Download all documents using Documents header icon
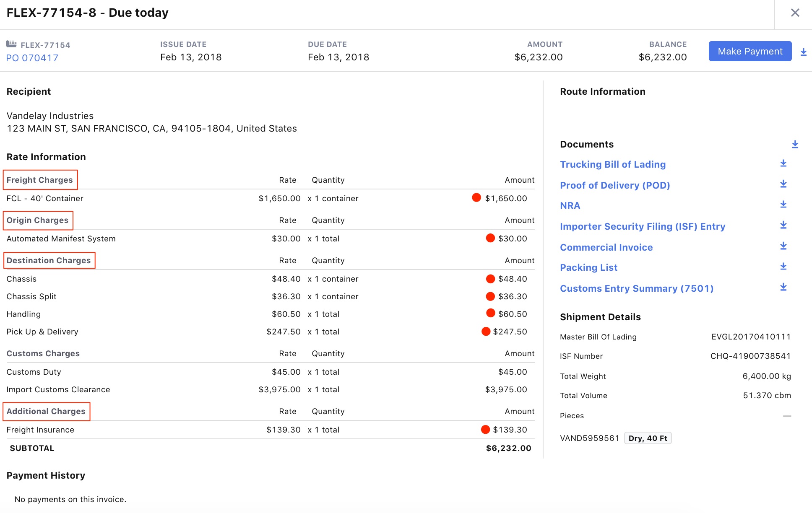812x513 pixels. pos(795,145)
